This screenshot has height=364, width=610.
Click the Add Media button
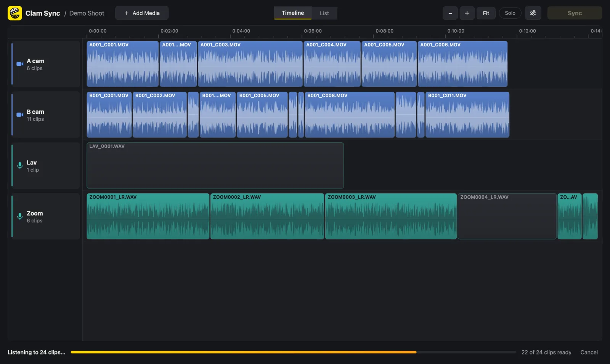point(142,13)
